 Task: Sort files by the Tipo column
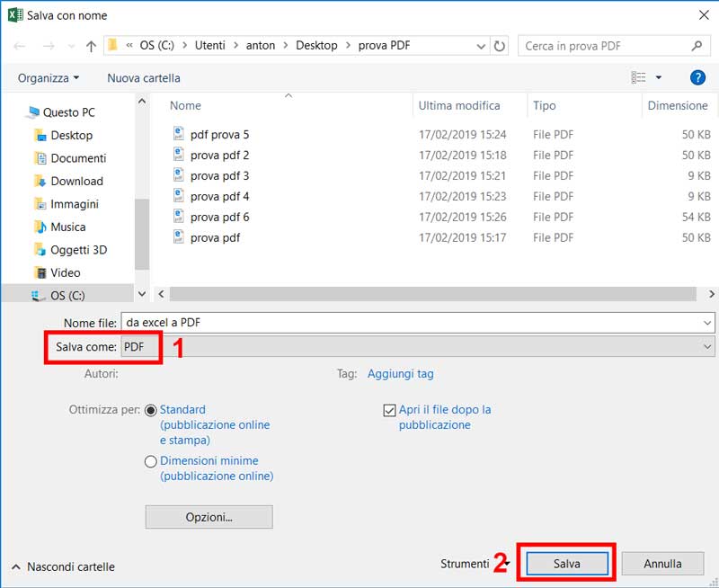coord(544,105)
